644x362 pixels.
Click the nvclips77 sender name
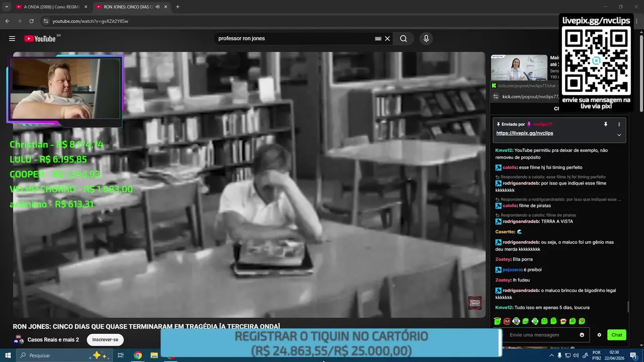pyautogui.click(x=542, y=124)
